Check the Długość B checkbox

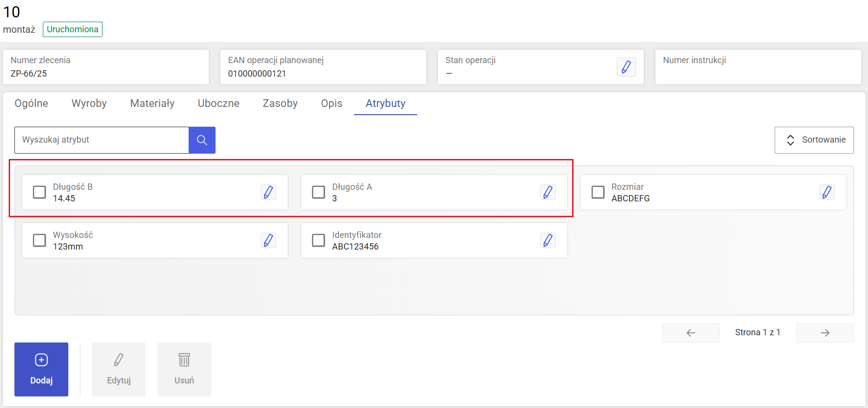[39, 192]
